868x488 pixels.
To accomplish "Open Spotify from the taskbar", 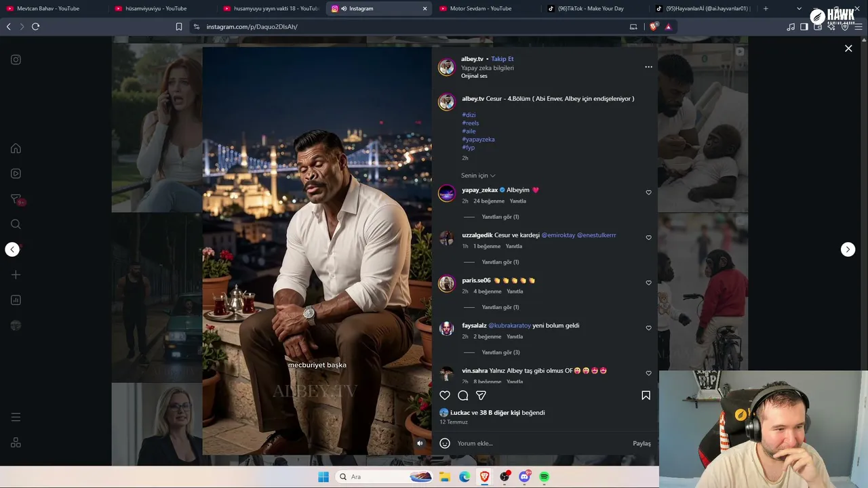I will (544, 476).
